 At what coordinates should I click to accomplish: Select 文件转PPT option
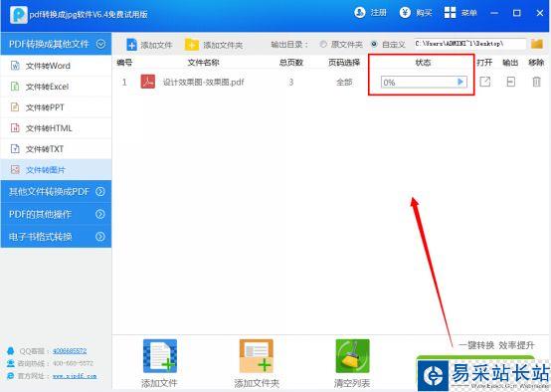tap(57, 107)
